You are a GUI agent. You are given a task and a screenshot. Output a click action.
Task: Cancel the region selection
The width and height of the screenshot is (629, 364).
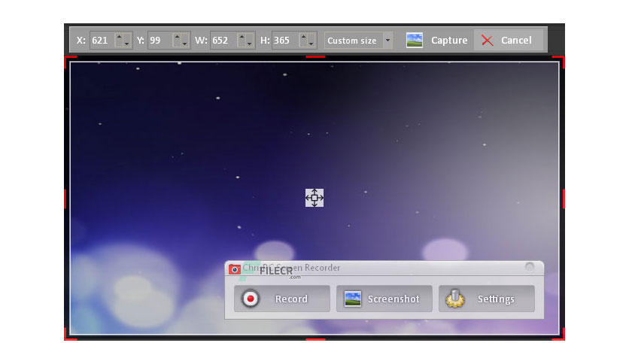coord(509,41)
